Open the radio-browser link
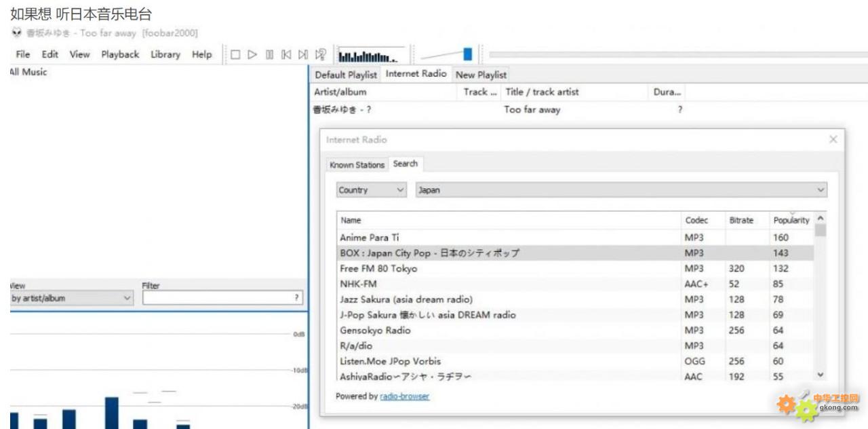Viewport: 868px width, 429px height. tap(405, 396)
